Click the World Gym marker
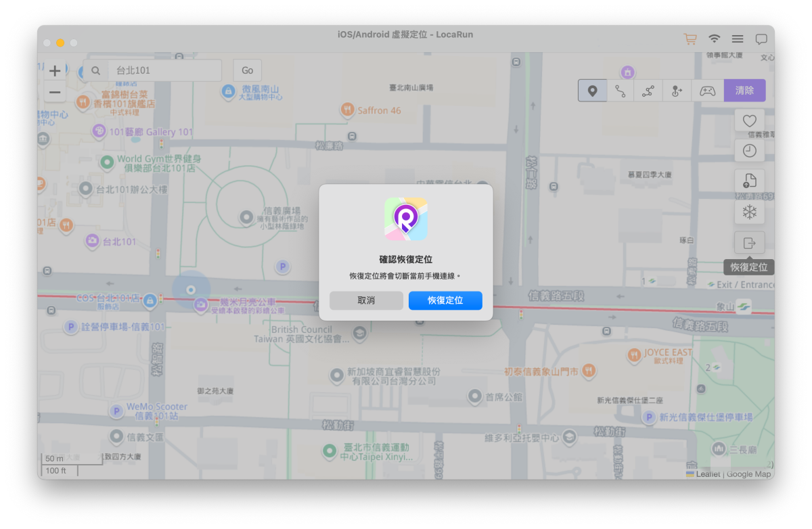Image resolution: width=812 pixels, height=529 pixels. point(107,162)
